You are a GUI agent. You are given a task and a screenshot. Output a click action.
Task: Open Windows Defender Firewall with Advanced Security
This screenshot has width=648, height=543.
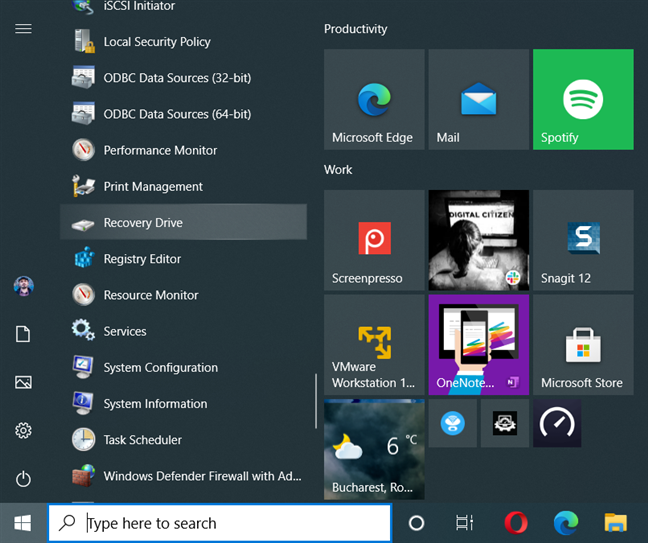pyautogui.click(x=183, y=476)
